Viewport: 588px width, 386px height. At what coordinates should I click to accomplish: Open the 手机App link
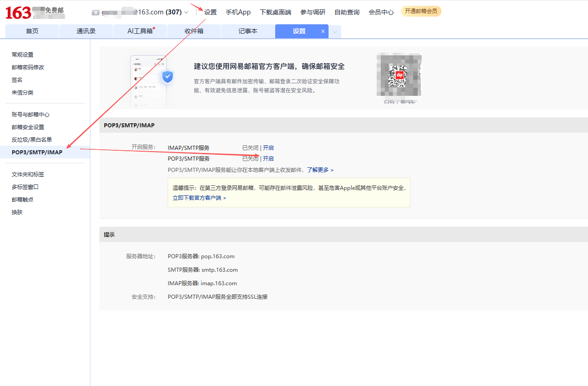pyautogui.click(x=238, y=12)
